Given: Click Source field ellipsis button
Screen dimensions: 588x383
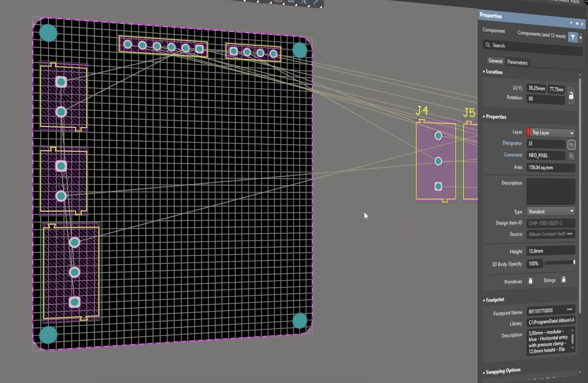Looking at the screenshot, I should 570,234.
